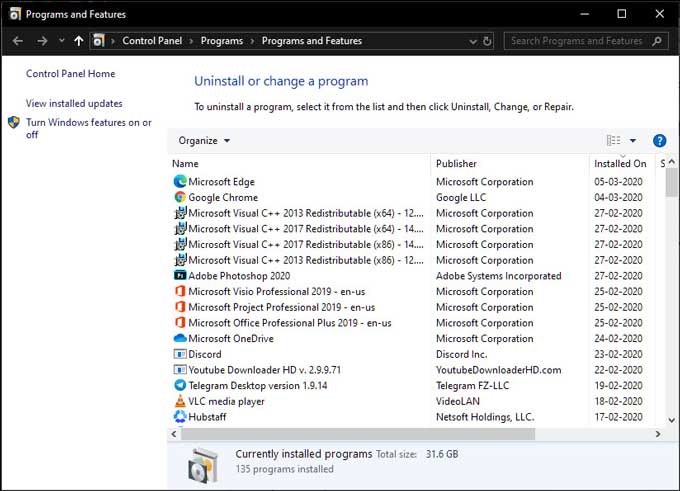This screenshot has width=680, height=491.
Task: Click the Microsoft Office Professional Plus icon
Action: (180, 322)
